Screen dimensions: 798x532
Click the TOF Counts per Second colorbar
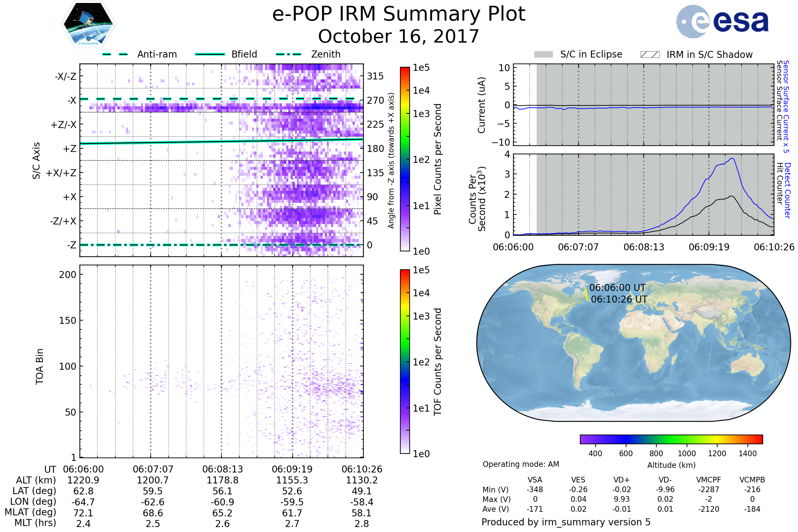pos(405,361)
